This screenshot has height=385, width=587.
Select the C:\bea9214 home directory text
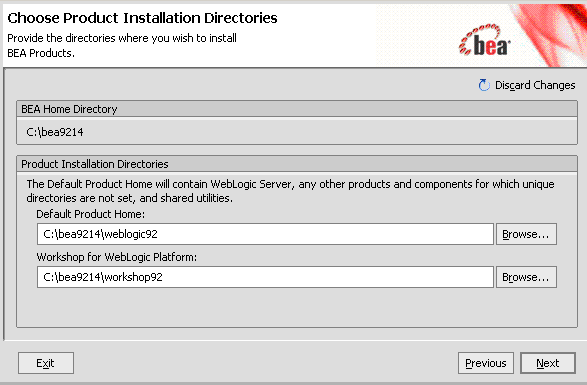click(55, 132)
